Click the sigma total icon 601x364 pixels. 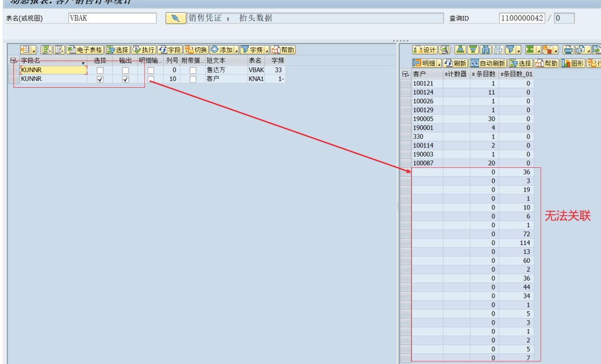(x=530, y=50)
